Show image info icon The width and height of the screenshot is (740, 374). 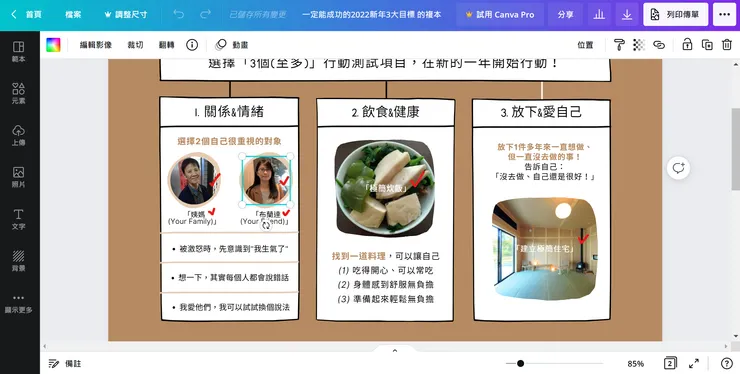coord(192,45)
